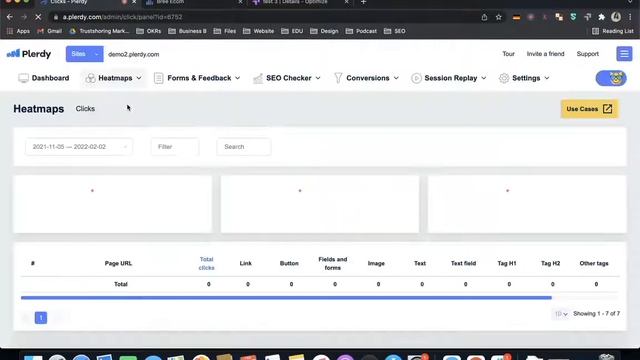Click the Other tags column header

point(594,264)
